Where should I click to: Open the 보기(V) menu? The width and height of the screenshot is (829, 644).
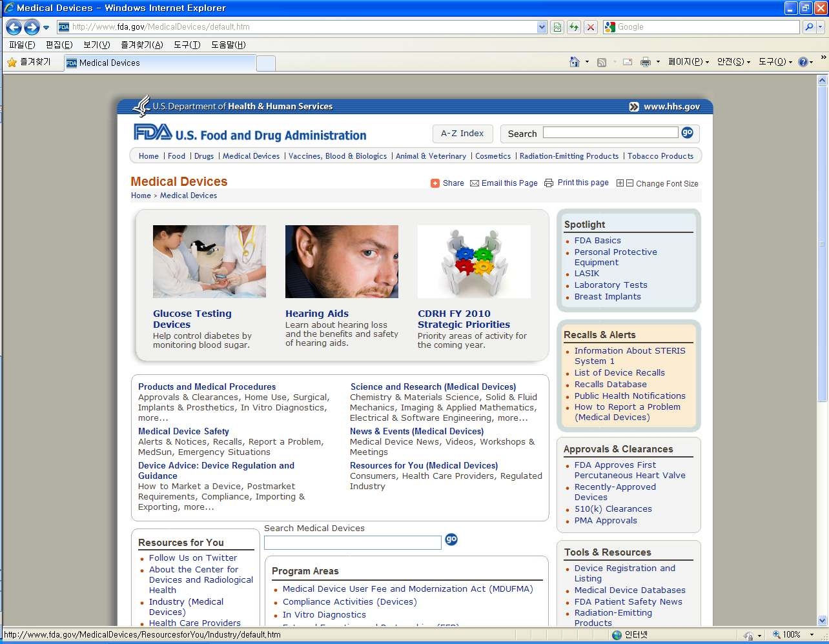(x=97, y=45)
